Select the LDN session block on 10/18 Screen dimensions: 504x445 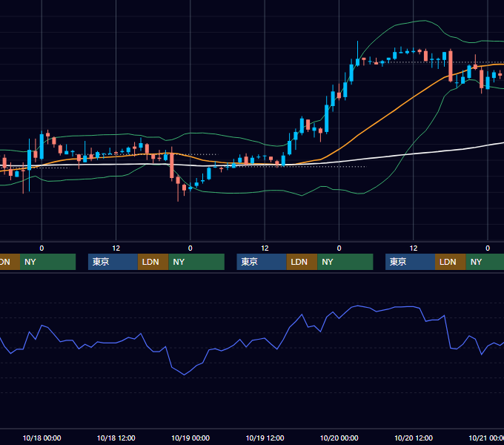point(153,262)
